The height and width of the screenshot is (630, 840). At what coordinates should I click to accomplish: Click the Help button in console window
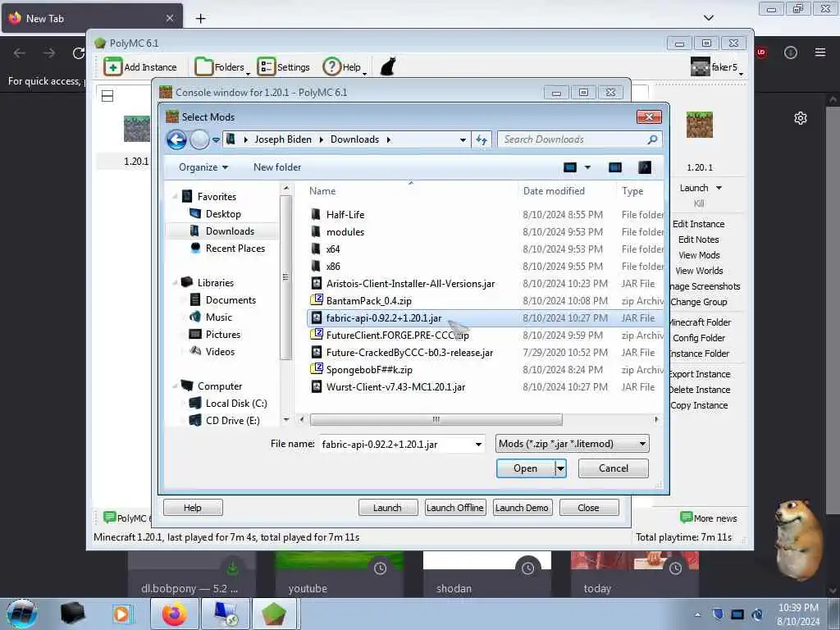[x=192, y=507]
